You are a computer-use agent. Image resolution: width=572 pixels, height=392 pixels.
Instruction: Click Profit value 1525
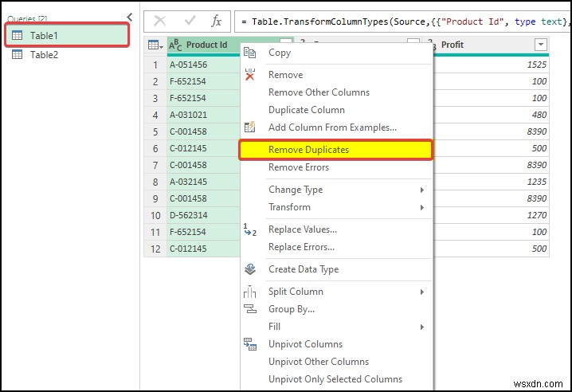point(537,65)
